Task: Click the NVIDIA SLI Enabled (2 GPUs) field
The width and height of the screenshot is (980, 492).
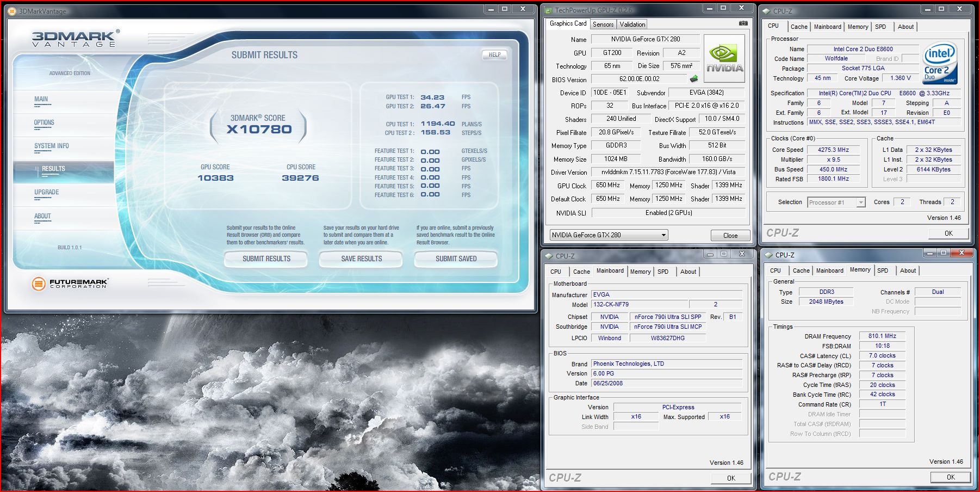Action: [x=668, y=213]
